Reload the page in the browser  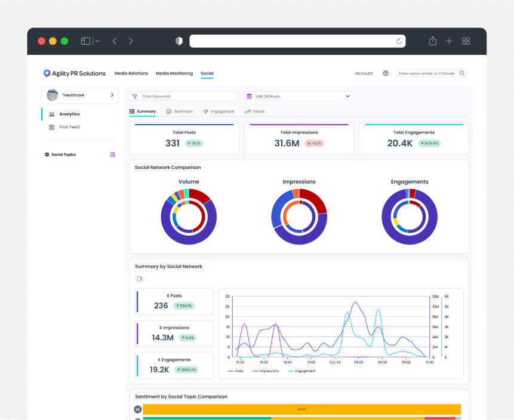tap(399, 41)
